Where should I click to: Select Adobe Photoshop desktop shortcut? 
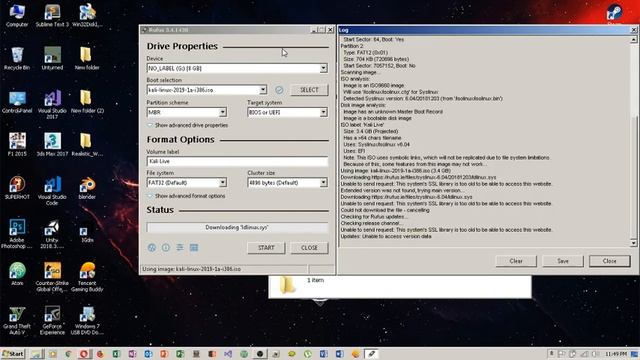[17, 234]
